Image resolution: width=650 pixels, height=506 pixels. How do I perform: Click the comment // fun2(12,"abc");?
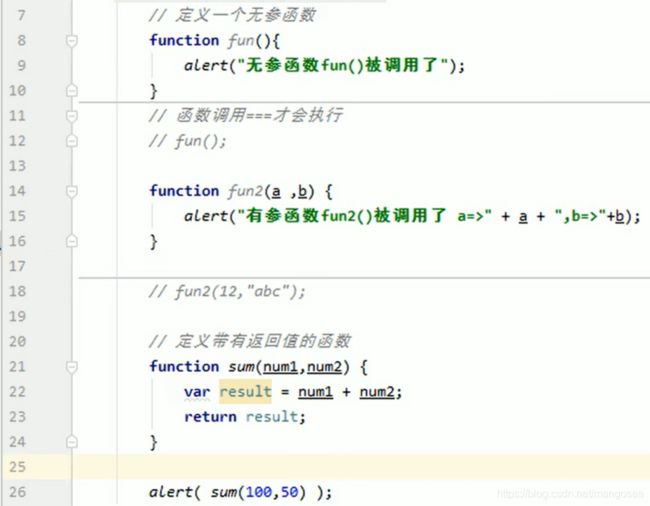coord(227,292)
